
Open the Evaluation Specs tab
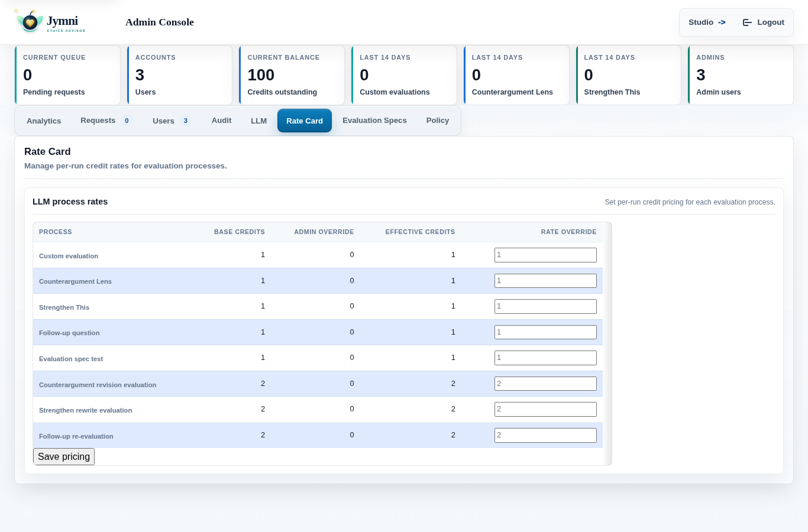(x=374, y=121)
